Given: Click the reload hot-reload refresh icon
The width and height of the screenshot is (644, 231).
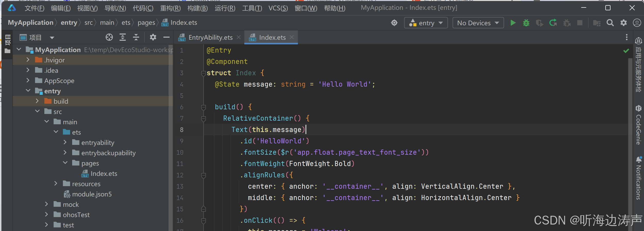Looking at the screenshot, I should [x=553, y=23].
